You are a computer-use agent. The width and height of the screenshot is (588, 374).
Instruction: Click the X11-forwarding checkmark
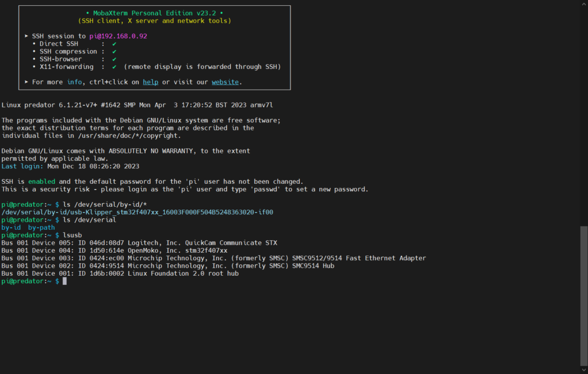[x=114, y=67]
